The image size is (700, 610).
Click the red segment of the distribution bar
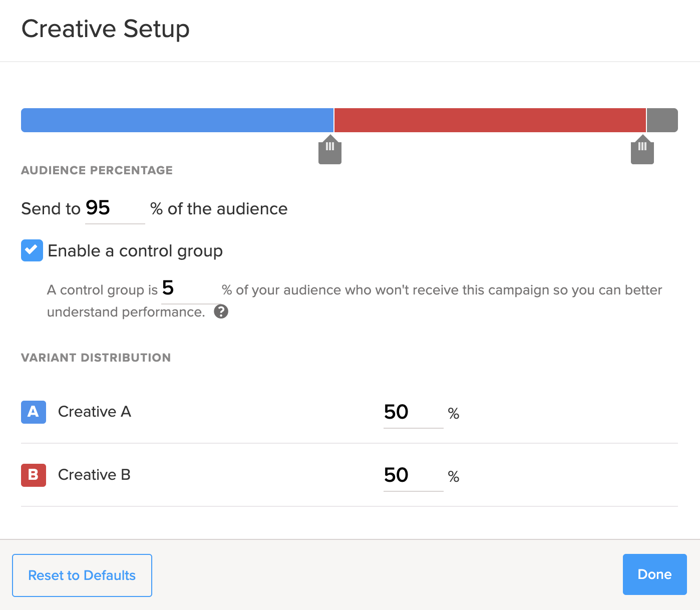(x=490, y=120)
